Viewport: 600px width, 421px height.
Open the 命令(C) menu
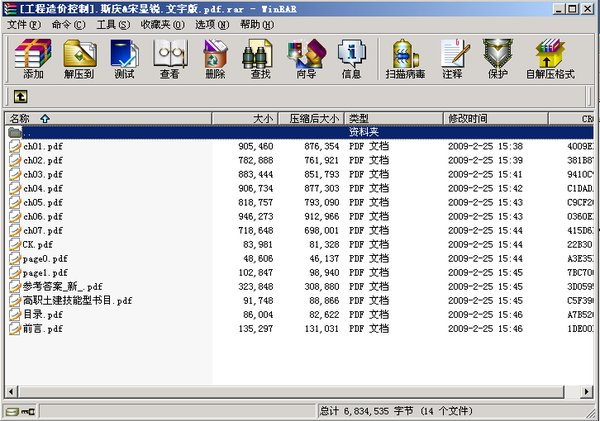click(x=68, y=25)
